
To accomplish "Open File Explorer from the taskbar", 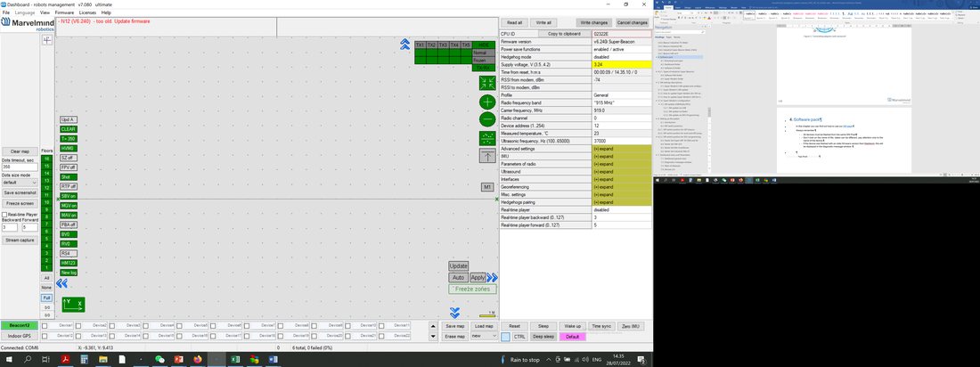I will (103, 360).
